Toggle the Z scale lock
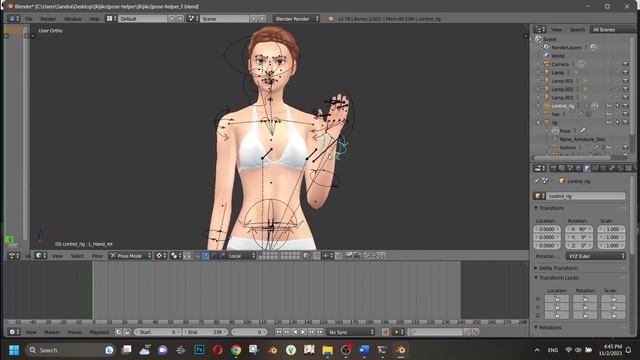 pyautogui.click(x=613, y=316)
